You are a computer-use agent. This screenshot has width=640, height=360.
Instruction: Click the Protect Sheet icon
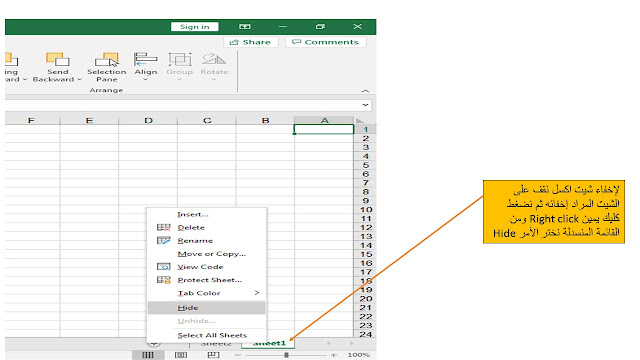click(164, 280)
